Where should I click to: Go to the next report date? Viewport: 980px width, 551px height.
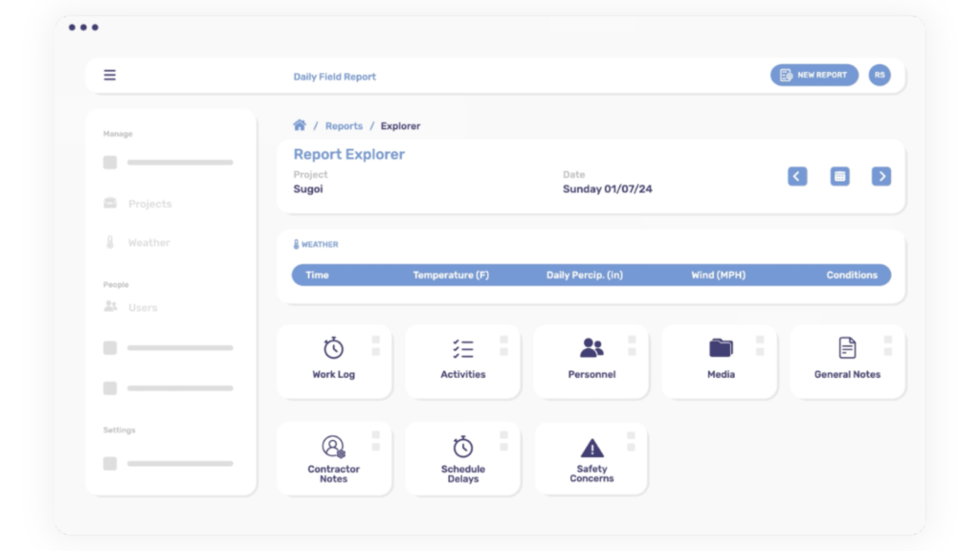881,176
